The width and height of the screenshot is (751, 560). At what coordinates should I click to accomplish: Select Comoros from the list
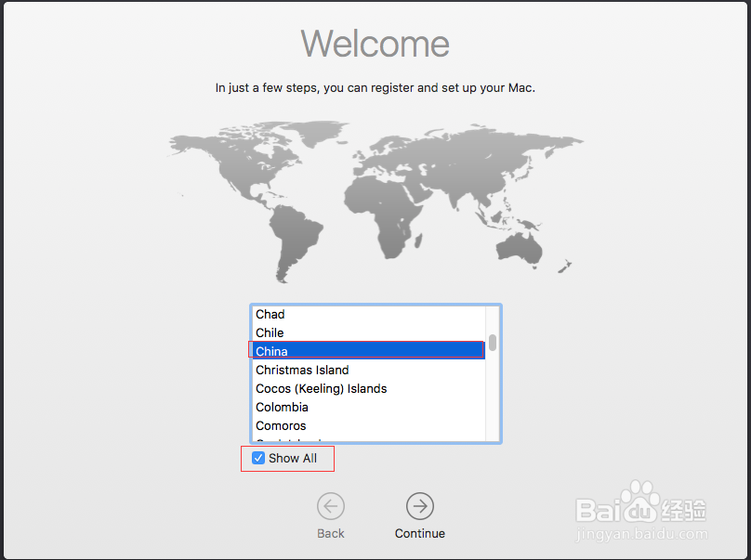(x=367, y=425)
